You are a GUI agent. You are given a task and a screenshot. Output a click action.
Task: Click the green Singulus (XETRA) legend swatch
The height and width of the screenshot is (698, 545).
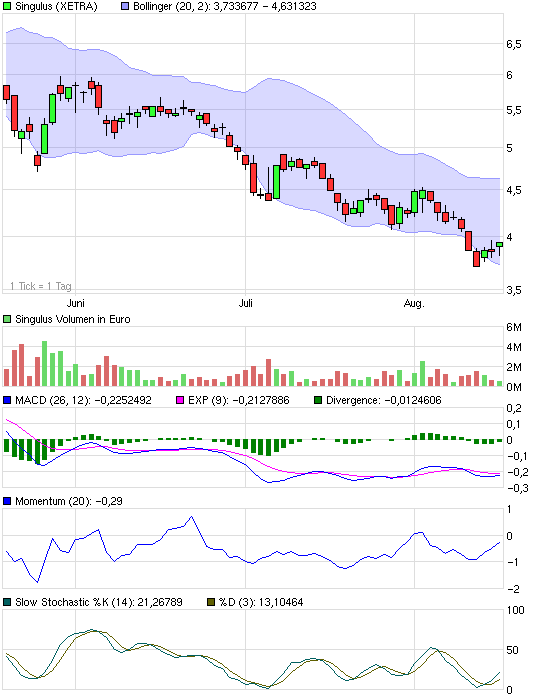point(7,6)
